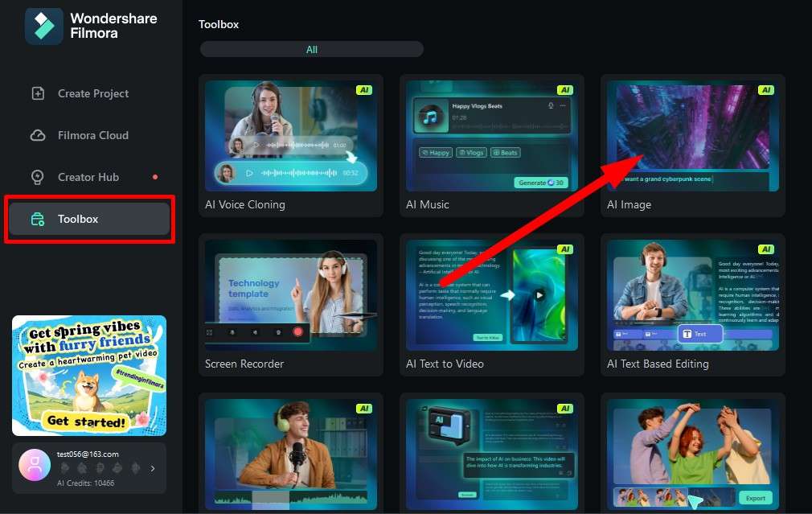The width and height of the screenshot is (812, 514).
Task: Open the AI copywriting tool card
Action: pyautogui.click(x=492, y=454)
